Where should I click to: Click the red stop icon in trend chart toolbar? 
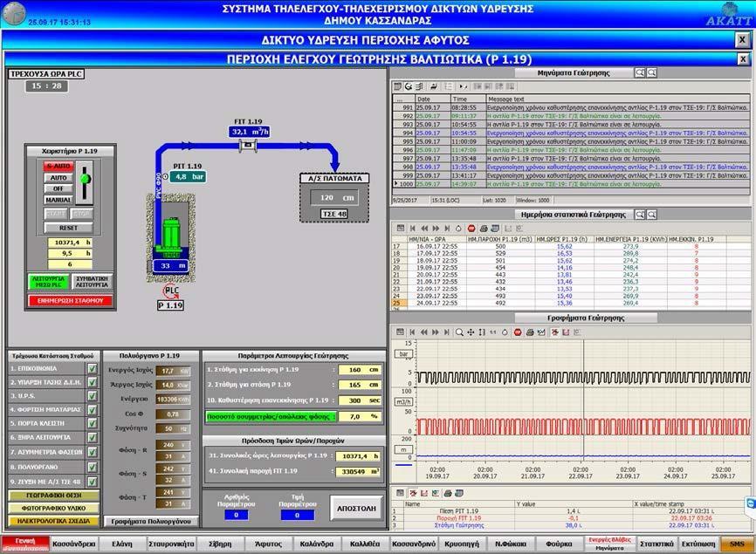point(518,332)
